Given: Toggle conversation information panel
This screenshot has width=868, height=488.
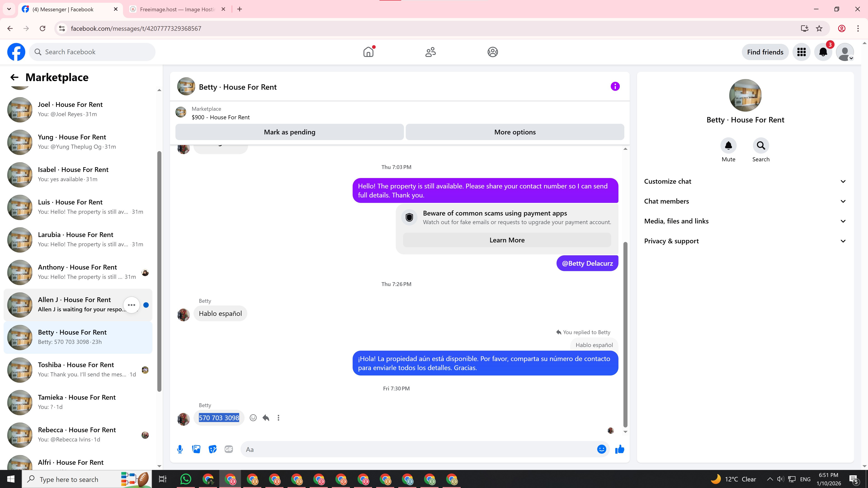Looking at the screenshot, I should [615, 87].
